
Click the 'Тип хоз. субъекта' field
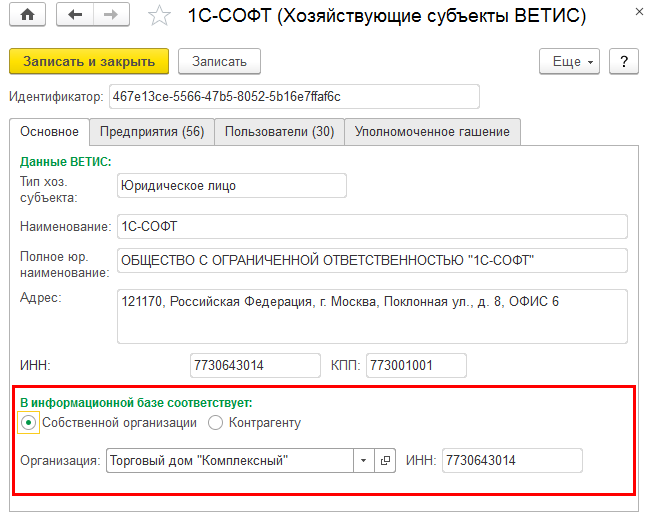pos(232,185)
